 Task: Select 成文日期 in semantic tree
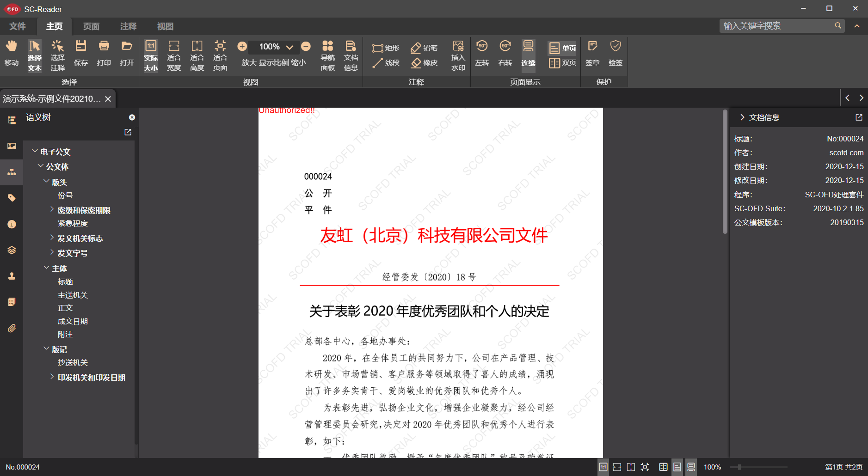tap(73, 321)
